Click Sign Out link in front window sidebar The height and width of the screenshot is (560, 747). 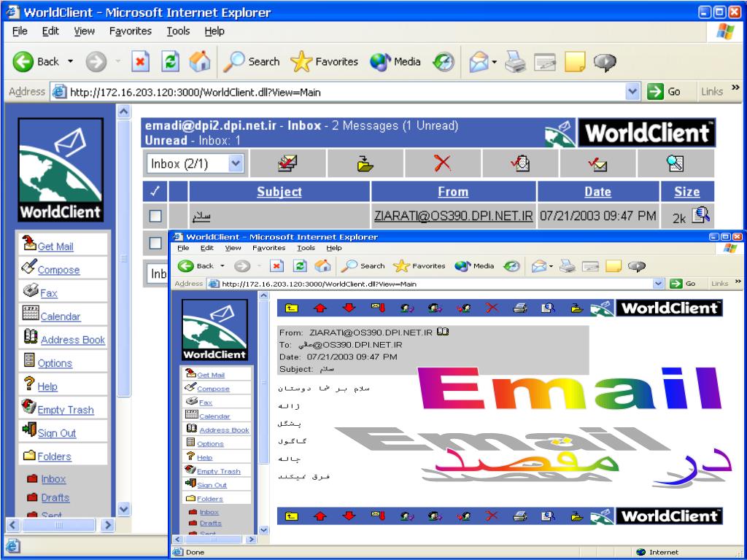(212, 485)
